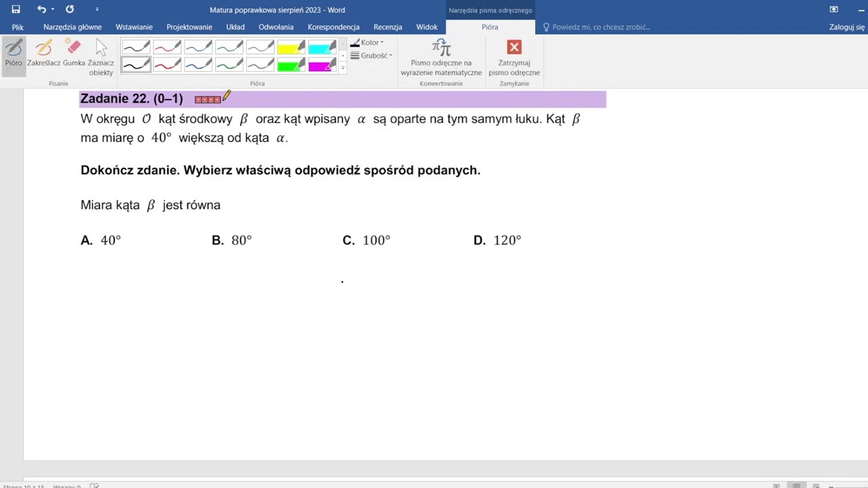This screenshot has height=488, width=868.
Task: Open Ribbon Display Options icon
Action: (x=833, y=9)
